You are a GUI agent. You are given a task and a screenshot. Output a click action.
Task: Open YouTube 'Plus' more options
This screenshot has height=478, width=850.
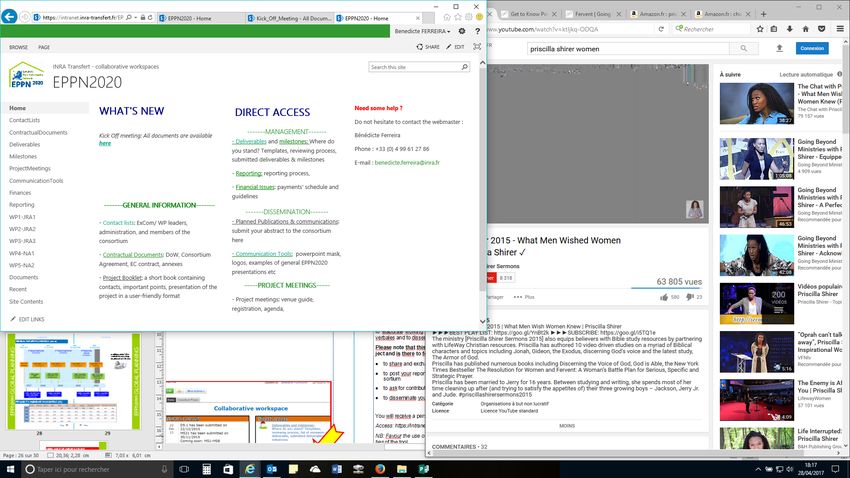[x=524, y=297]
